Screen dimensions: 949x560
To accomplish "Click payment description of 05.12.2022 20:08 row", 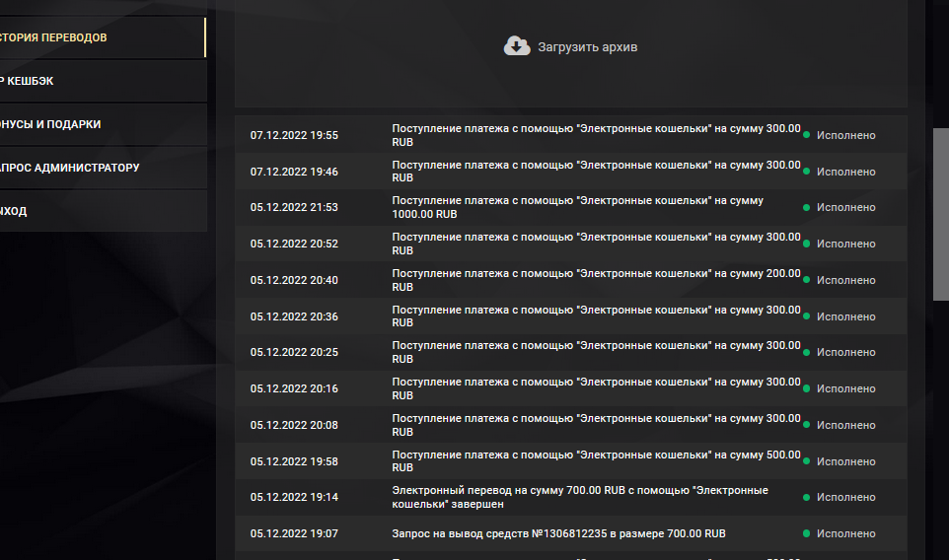I will (596, 425).
